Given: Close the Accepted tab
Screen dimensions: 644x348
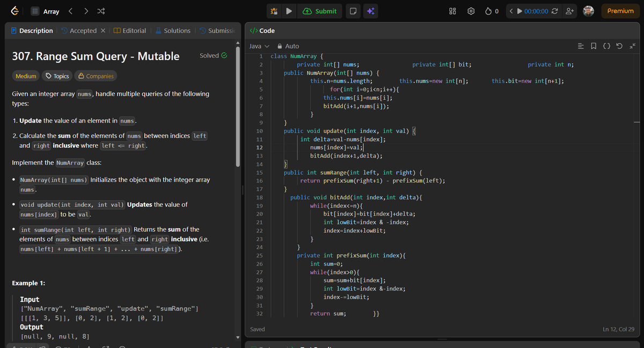Looking at the screenshot, I should (x=103, y=31).
